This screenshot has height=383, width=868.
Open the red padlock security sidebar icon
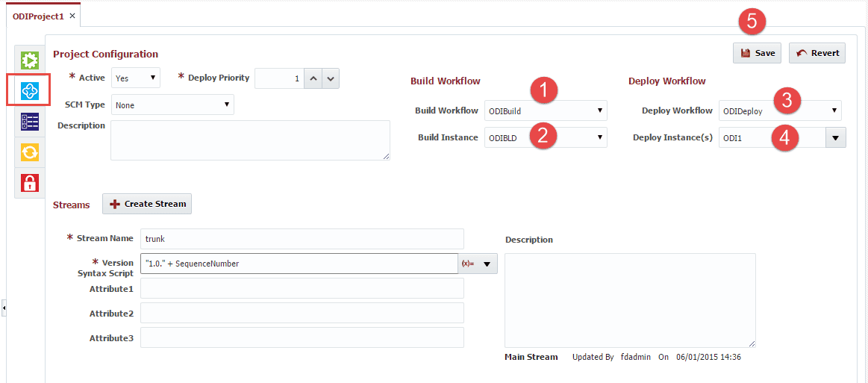[29, 183]
